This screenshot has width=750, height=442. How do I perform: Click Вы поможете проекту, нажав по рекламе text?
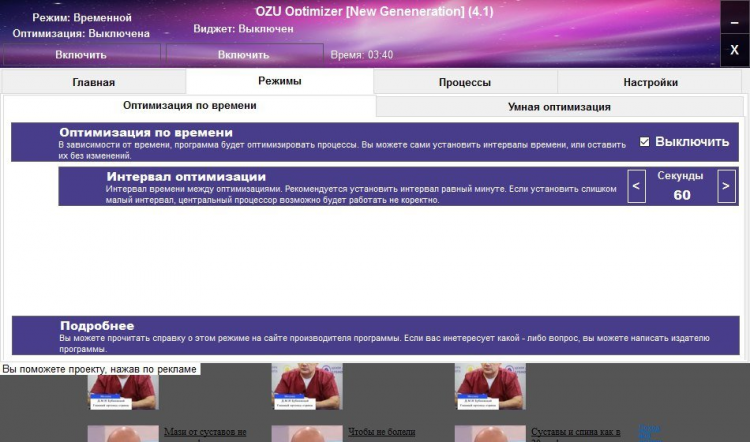(x=99, y=369)
